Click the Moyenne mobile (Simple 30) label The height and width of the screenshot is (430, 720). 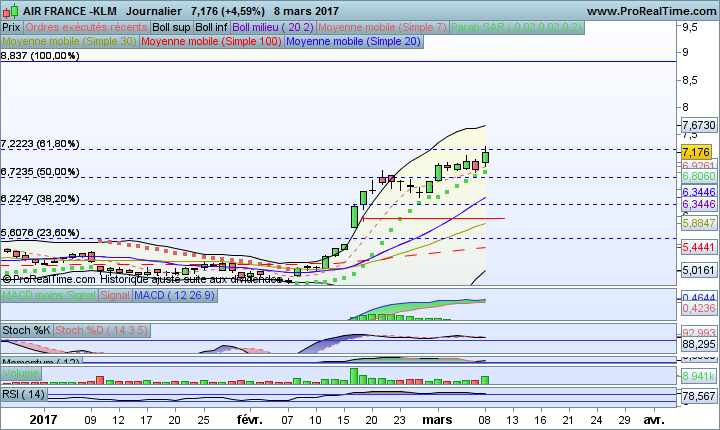pos(69,41)
